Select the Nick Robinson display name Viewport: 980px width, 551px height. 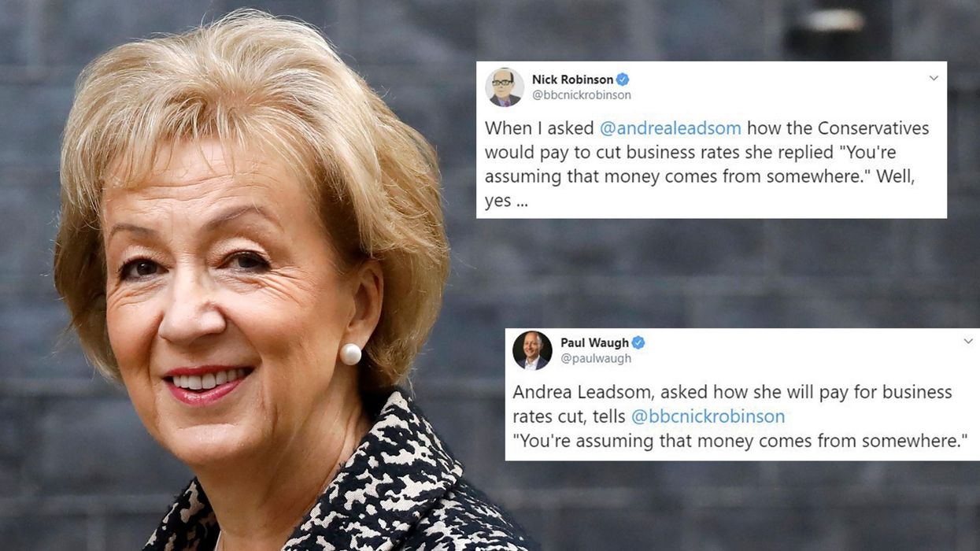572,80
